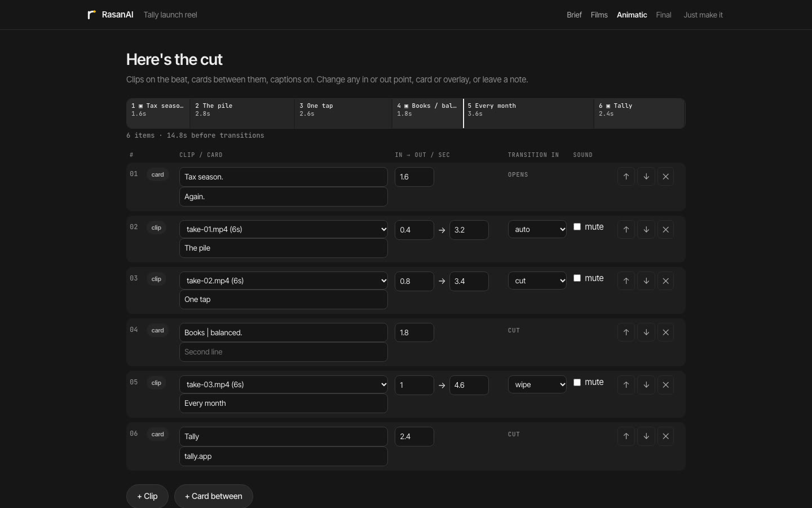Viewport: 812px width, 508px height.
Task: Move take-01.mp4 clip up
Action: pyautogui.click(x=626, y=230)
